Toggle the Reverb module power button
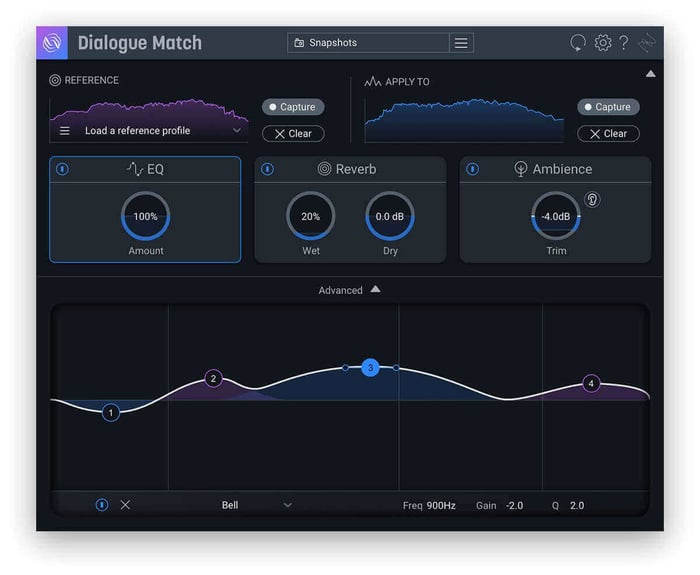Viewport: 700px width, 575px height. point(267,169)
